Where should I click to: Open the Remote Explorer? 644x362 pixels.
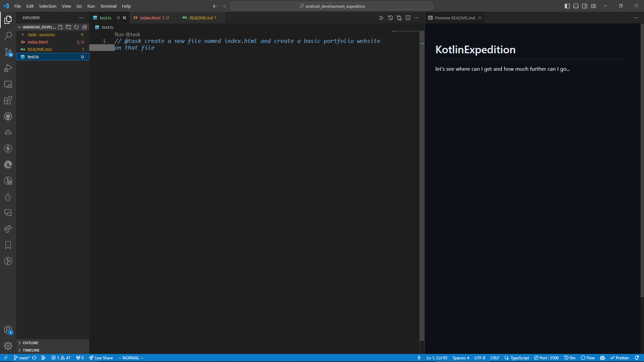[8, 84]
